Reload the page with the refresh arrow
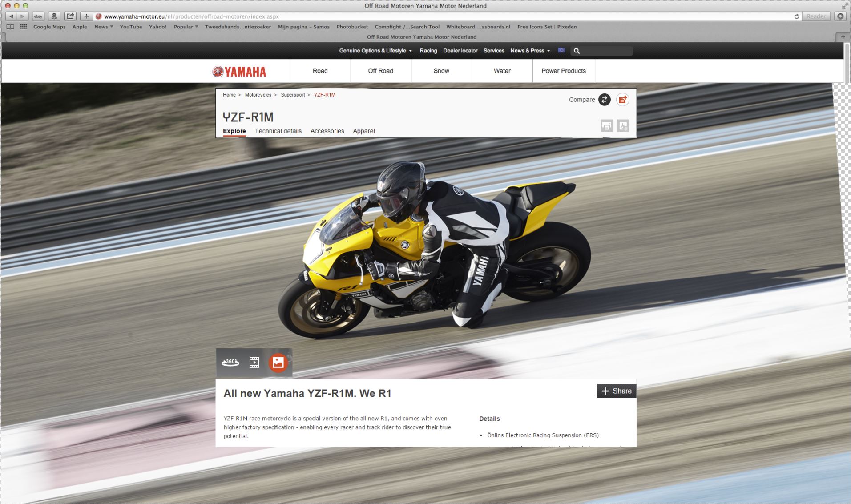This screenshot has height=504, width=851. [796, 16]
